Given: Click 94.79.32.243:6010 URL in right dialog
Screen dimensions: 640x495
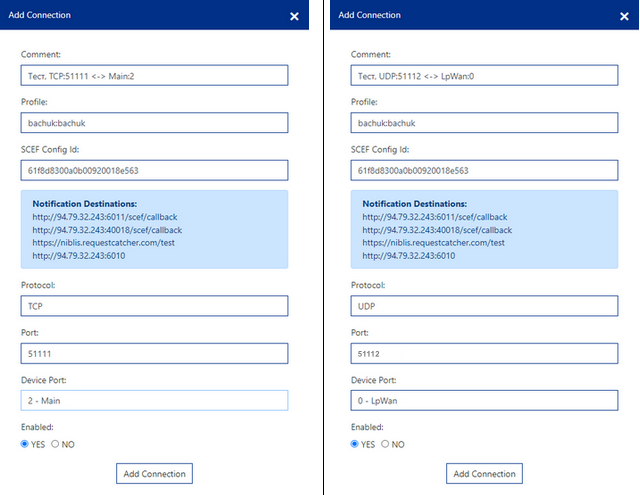Looking at the screenshot, I should pos(409,256).
